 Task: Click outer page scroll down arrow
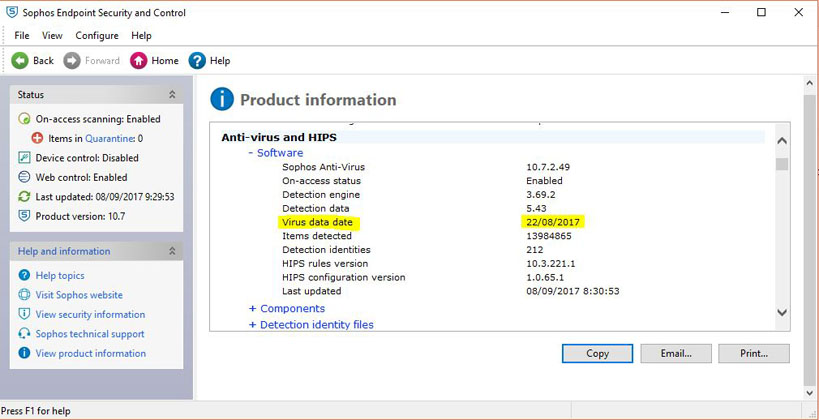[x=810, y=393]
